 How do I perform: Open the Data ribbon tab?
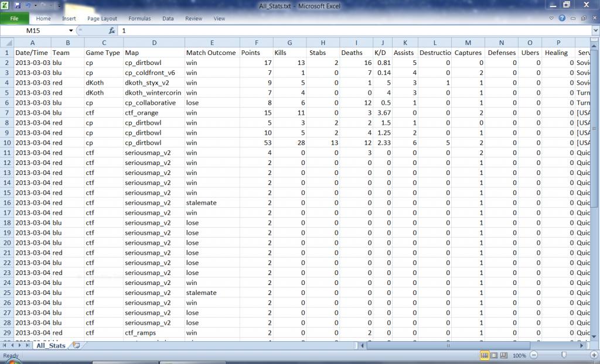[x=168, y=18]
